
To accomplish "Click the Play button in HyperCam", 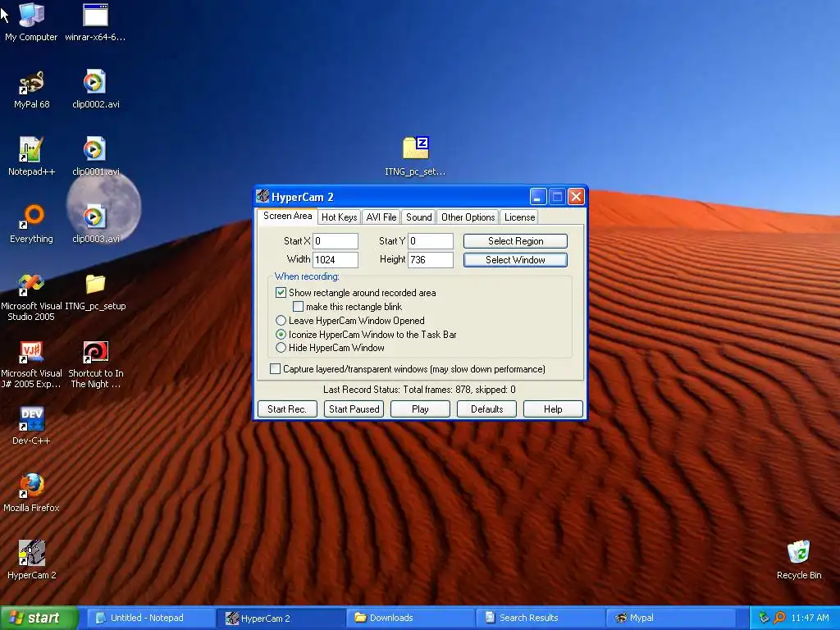I will pos(420,409).
